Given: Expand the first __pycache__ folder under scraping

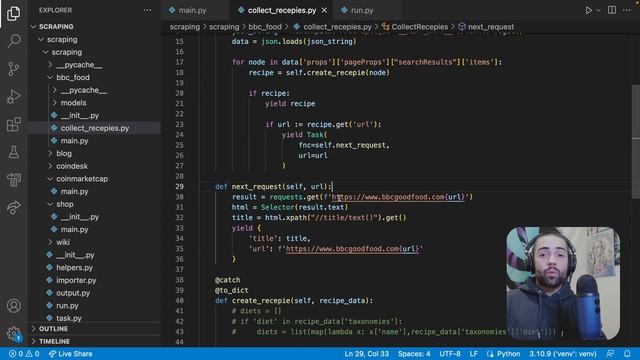Looking at the screenshot, I should pos(79,65).
